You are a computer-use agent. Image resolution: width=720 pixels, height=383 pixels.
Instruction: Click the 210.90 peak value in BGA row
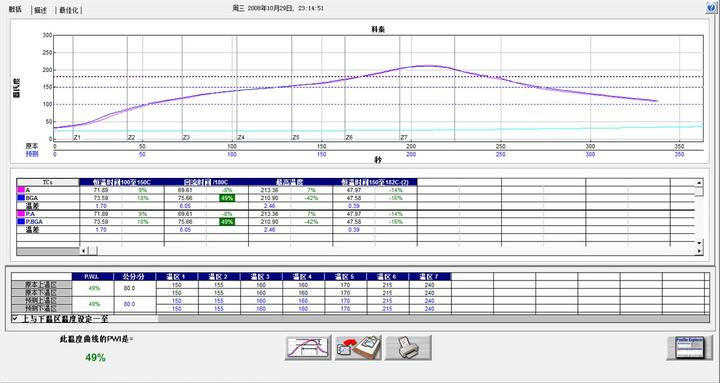tap(270, 198)
